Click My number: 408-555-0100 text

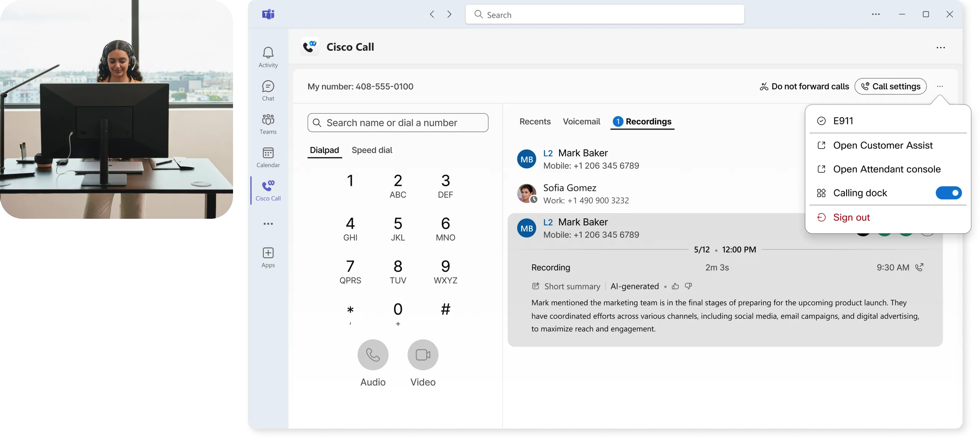point(360,86)
